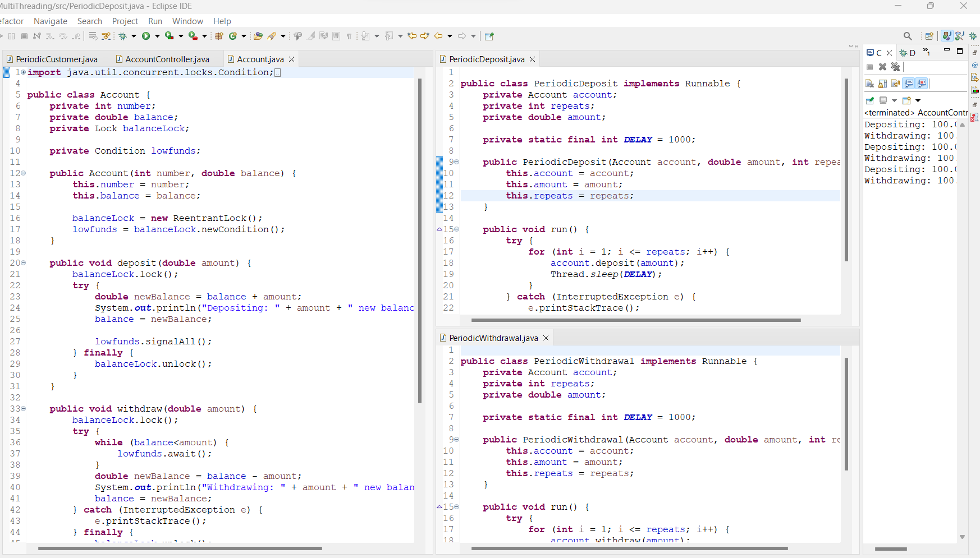Click the Suspend pause icon in toolbar
The image size is (980, 558).
(11, 36)
